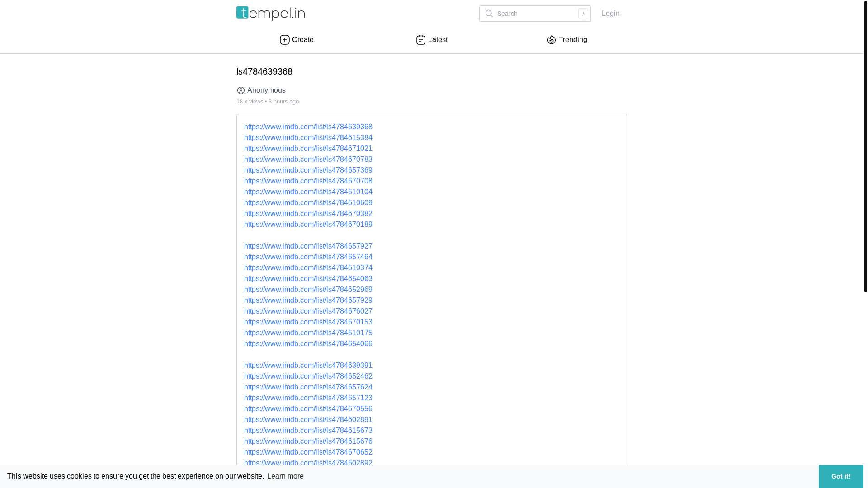Open link ending ls4784670153
The height and width of the screenshot is (488, 868).
click(308, 322)
